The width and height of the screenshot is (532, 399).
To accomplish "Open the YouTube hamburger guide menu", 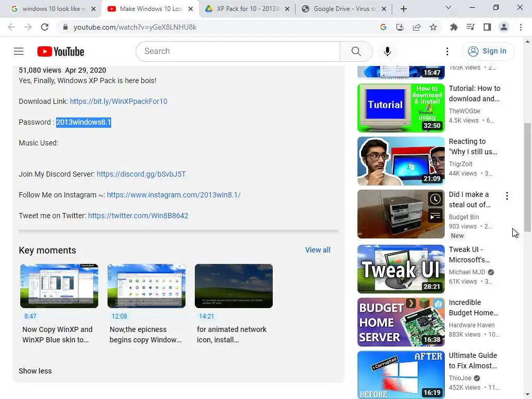I will click(x=19, y=51).
